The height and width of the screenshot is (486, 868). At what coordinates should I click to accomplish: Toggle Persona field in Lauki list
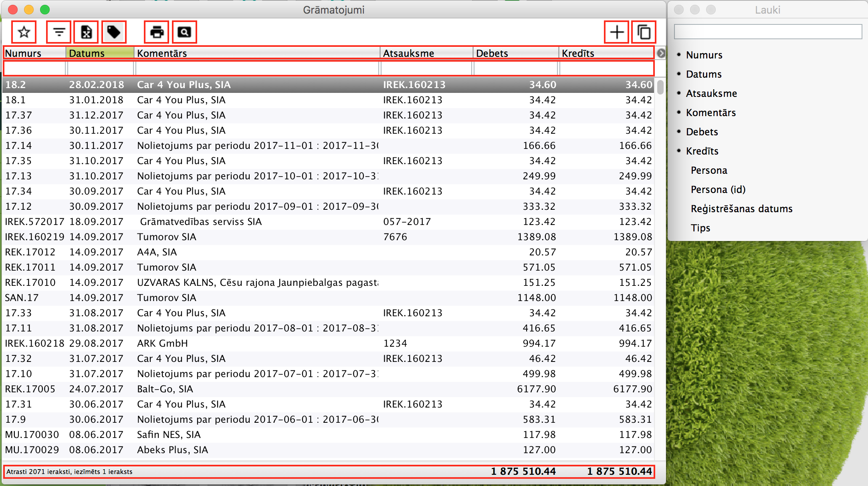tap(709, 171)
